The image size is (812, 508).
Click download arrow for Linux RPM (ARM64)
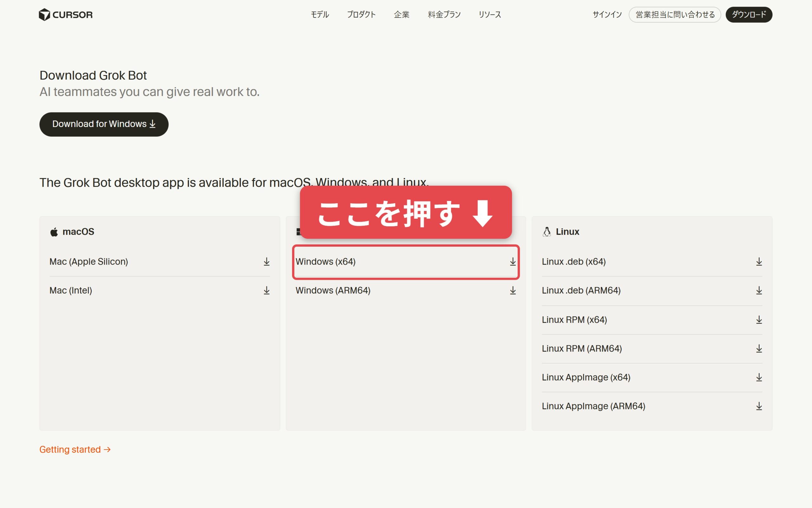759,349
